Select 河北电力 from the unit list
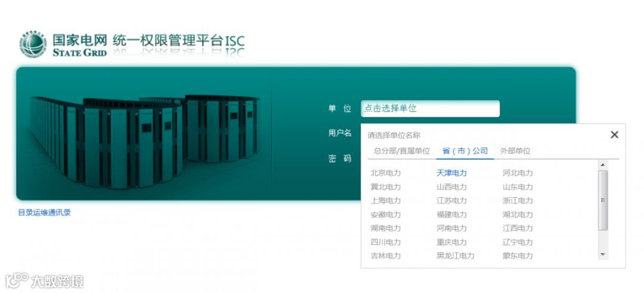Viewport: 644px width, 293px height. tap(518, 173)
